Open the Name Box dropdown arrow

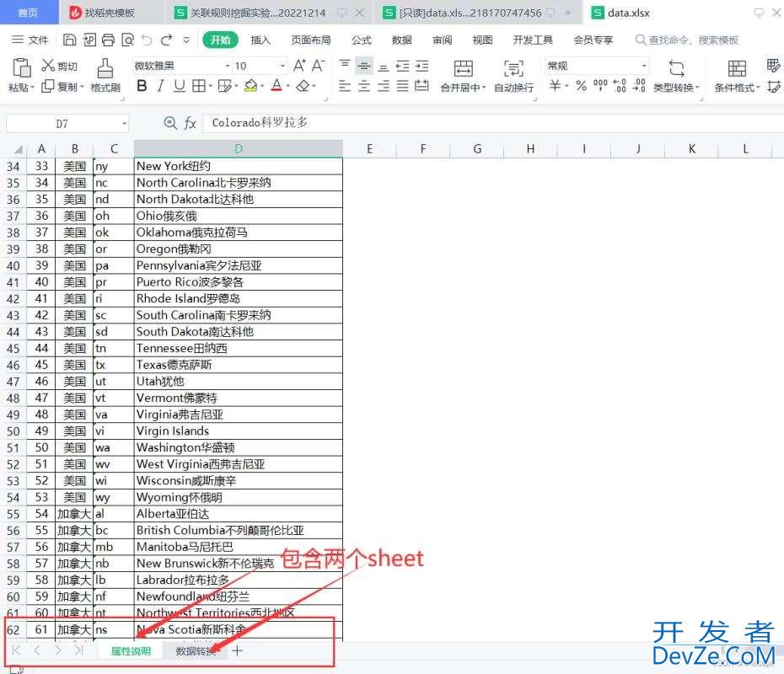124,123
